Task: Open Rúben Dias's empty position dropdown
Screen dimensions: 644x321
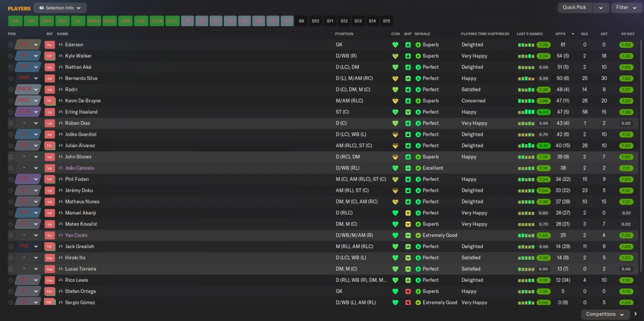Action: point(28,123)
